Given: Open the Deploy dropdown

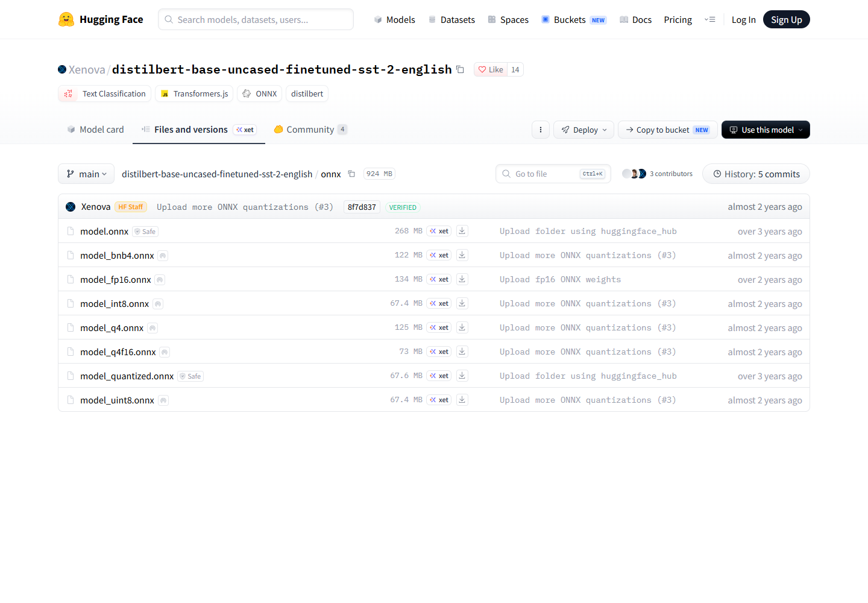Looking at the screenshot, I should point(584,130).
